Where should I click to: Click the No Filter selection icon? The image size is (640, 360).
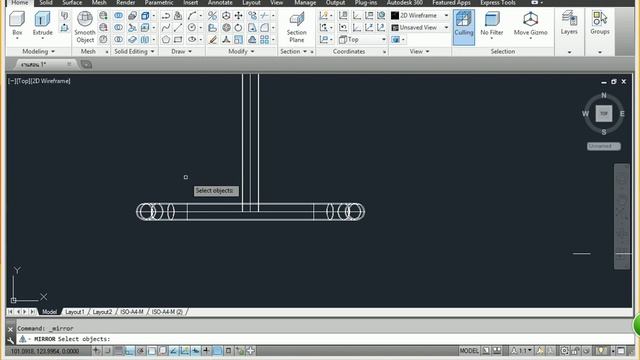point(491,24)
